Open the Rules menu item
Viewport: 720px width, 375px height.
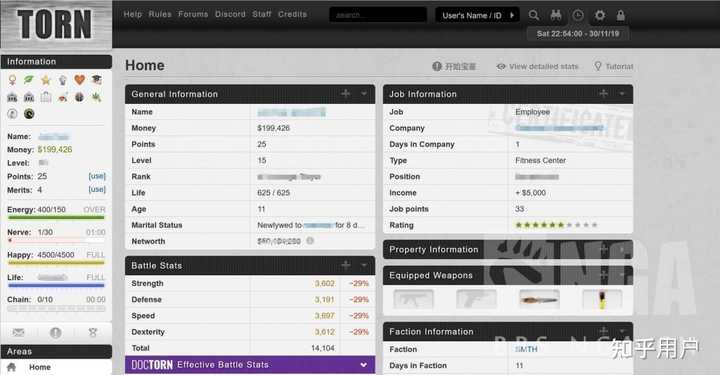pos(160,14)
